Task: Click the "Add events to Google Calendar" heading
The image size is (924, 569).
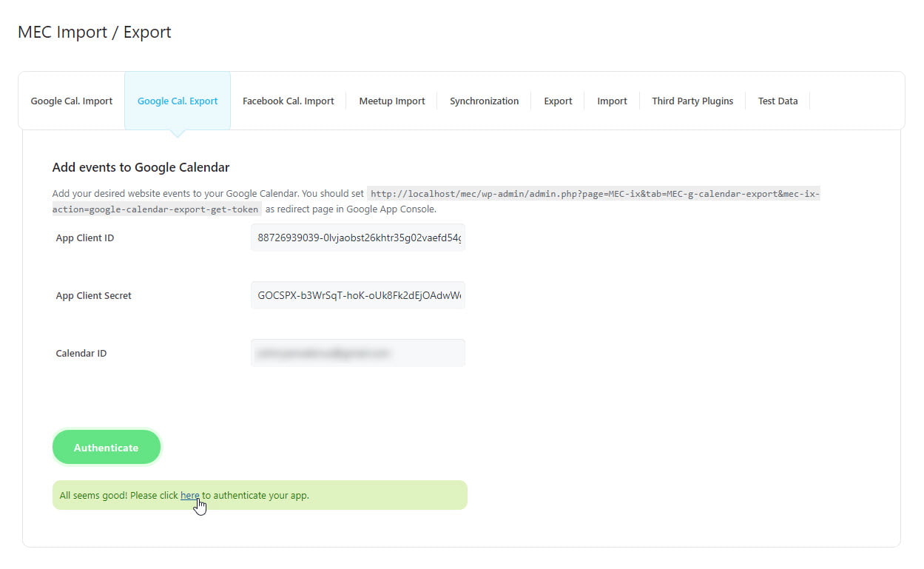Action: (x=141, y=167)
